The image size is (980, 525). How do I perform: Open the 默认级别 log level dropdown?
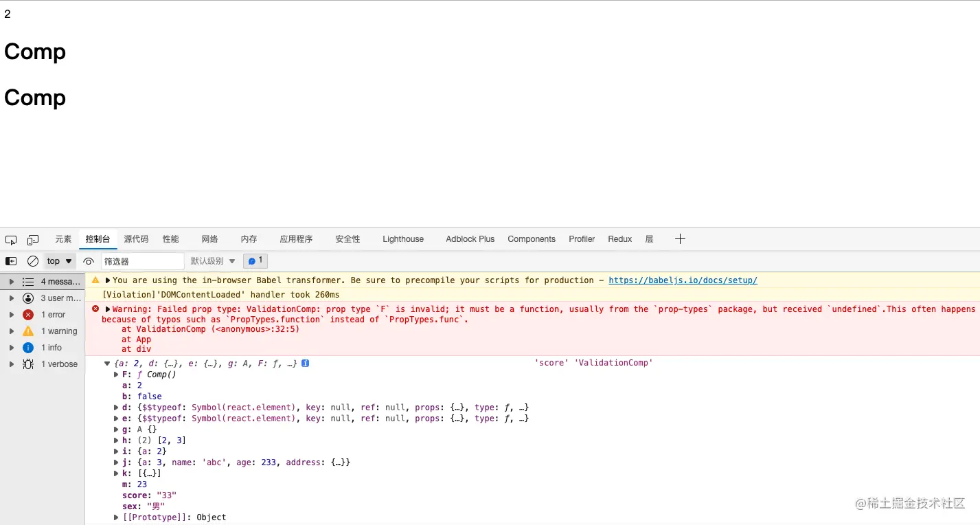pos(213,261)
